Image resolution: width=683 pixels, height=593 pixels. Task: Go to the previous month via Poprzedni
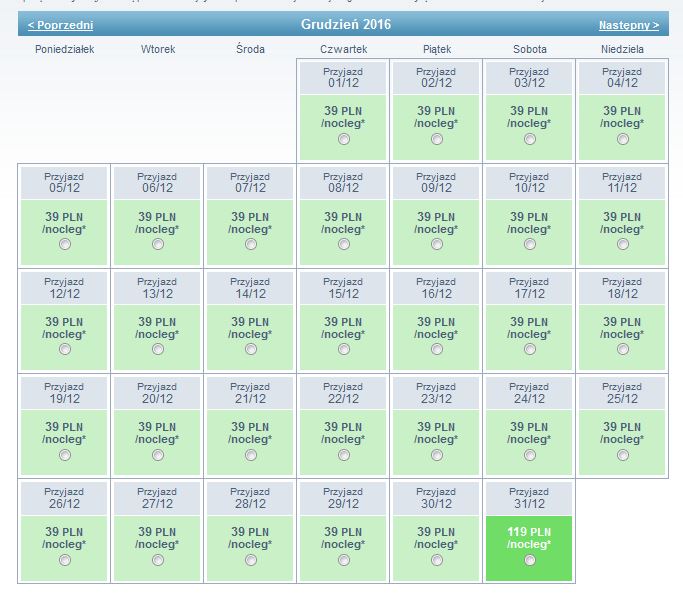(x=61, y=25)
